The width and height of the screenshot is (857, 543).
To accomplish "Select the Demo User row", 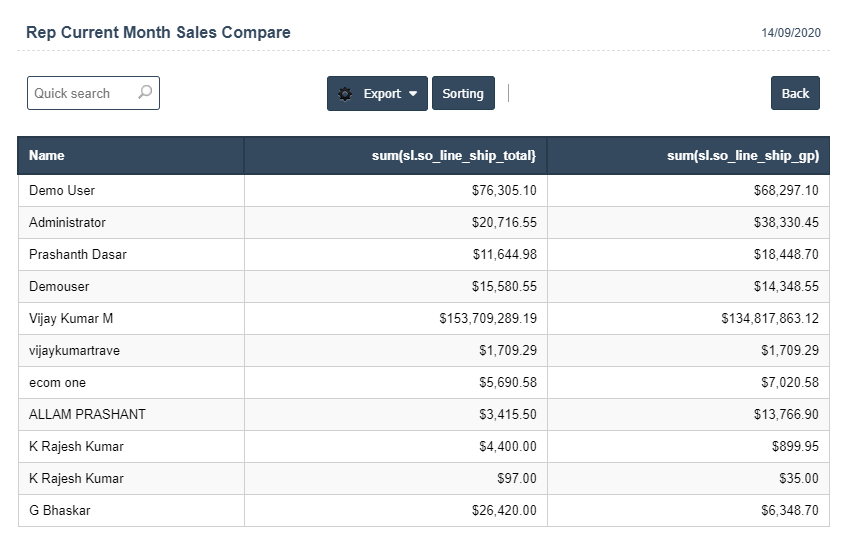I will [62, 190].
